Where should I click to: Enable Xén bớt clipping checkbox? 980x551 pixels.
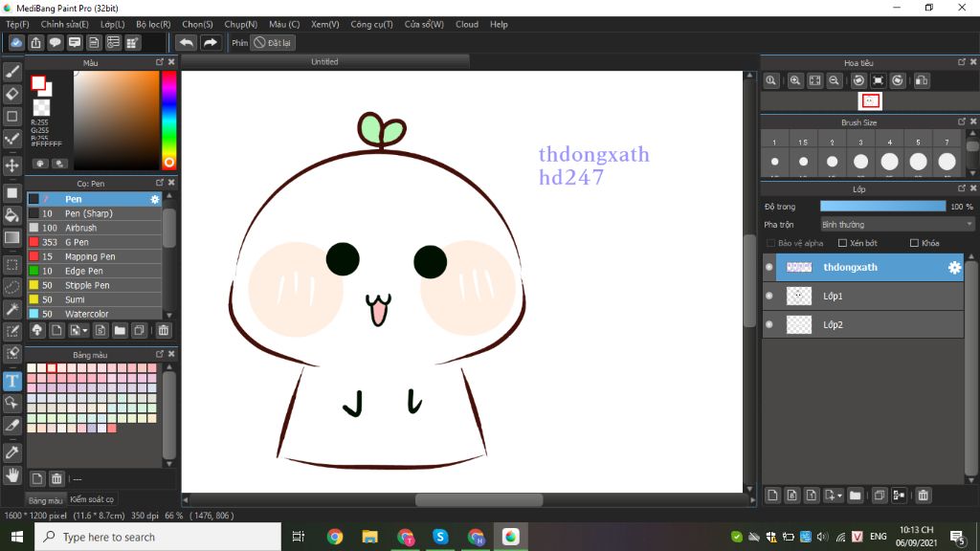[x=842, y=243]
